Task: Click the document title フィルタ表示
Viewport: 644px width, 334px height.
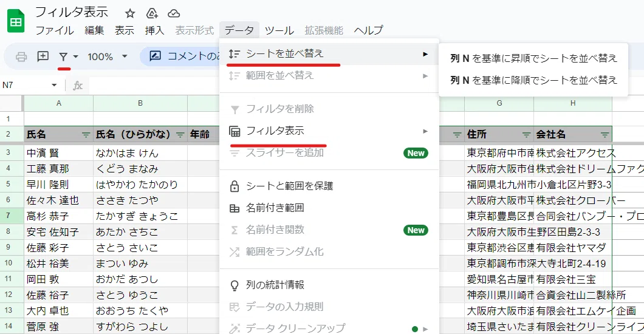Action: point(72,12)
